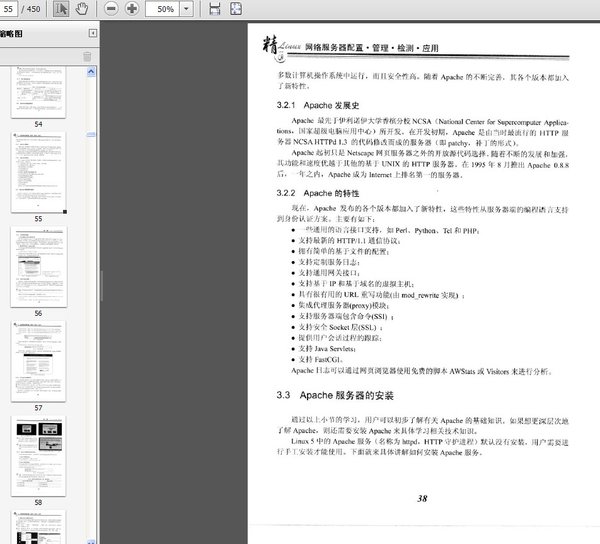600x544 pixels.
Task: Open page 55 thumbnail
Action: [38, 173]
